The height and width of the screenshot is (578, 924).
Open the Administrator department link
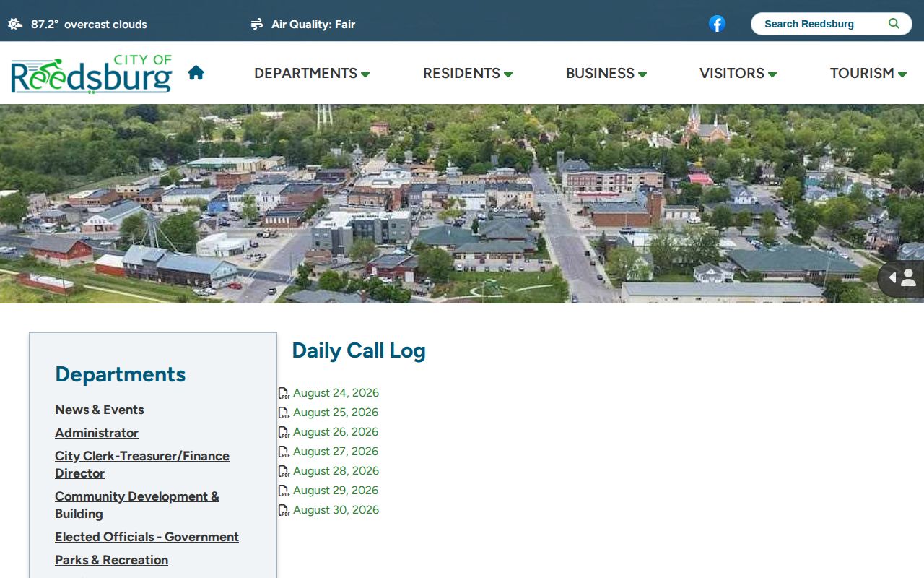click(97, 433)
